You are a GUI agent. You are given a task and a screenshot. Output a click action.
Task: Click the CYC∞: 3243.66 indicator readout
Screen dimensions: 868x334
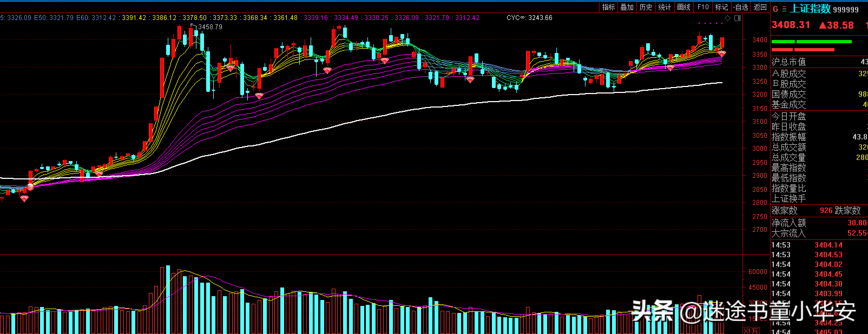(529, 18)
